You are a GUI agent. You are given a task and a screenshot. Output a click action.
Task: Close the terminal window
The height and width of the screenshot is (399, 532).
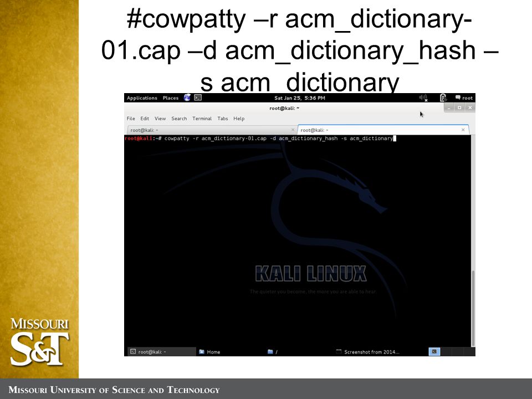(x=470, y=108)
